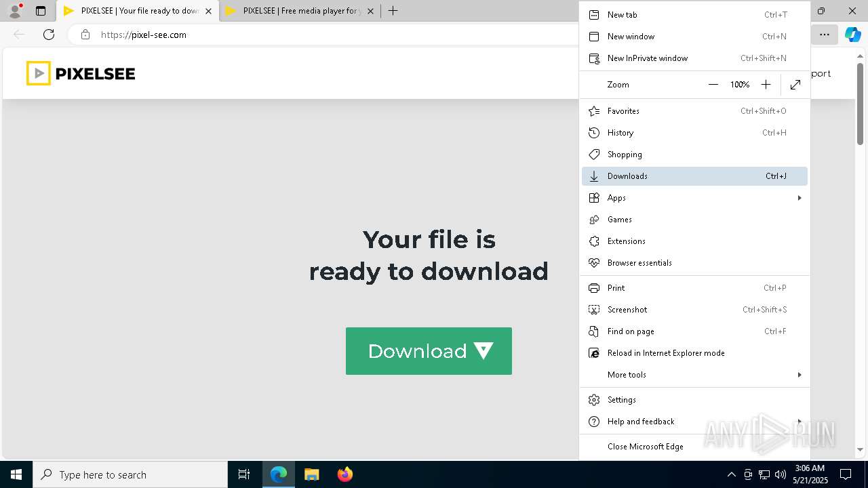Click the PIXELSEE logo
The height and width of the screenshot is (488, 868).
pyautogui.click(x=81, y=73)
